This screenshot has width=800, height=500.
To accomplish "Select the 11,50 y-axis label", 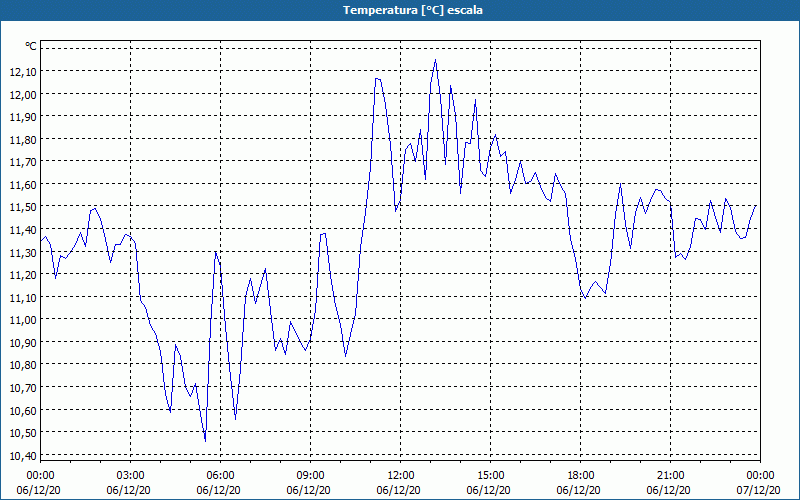I will (23, 207).
